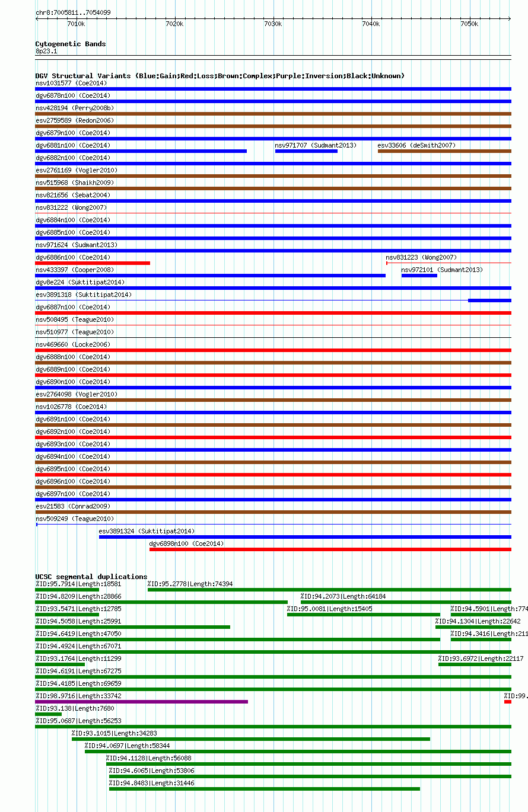528x812 pixels.
Task: Select duplication %ID:95.0081|Length:15405
Action: (330, 609)
